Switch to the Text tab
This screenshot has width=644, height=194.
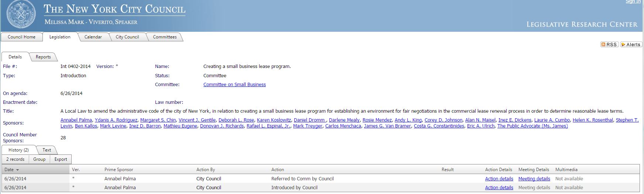47,150
